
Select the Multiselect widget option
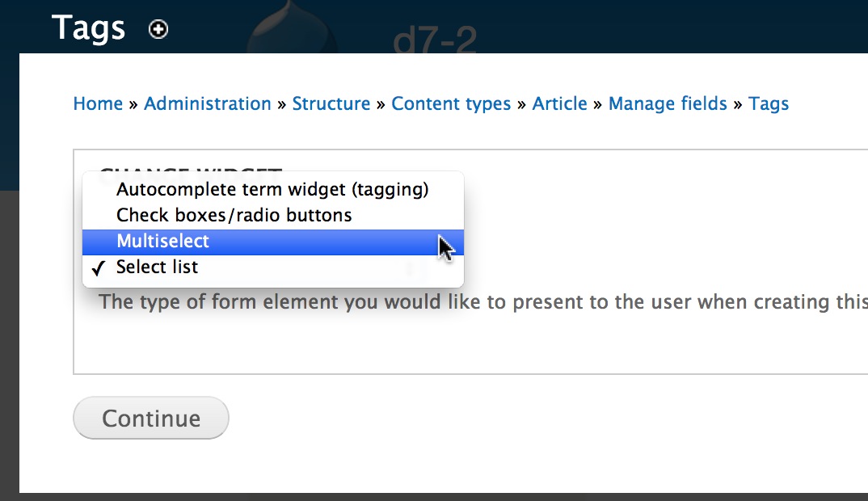(273, 242)
